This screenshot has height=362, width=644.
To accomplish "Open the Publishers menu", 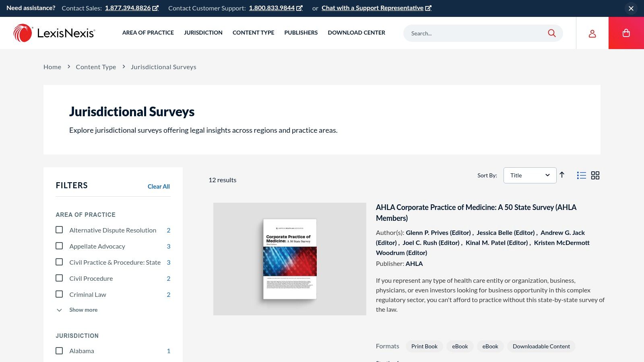I will click(x=301, y=33).
